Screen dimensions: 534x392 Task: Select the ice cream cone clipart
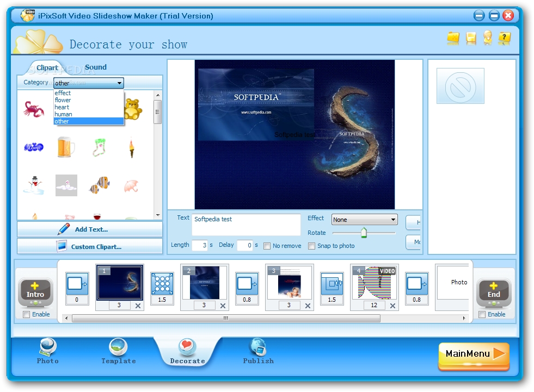click(132, 148)
